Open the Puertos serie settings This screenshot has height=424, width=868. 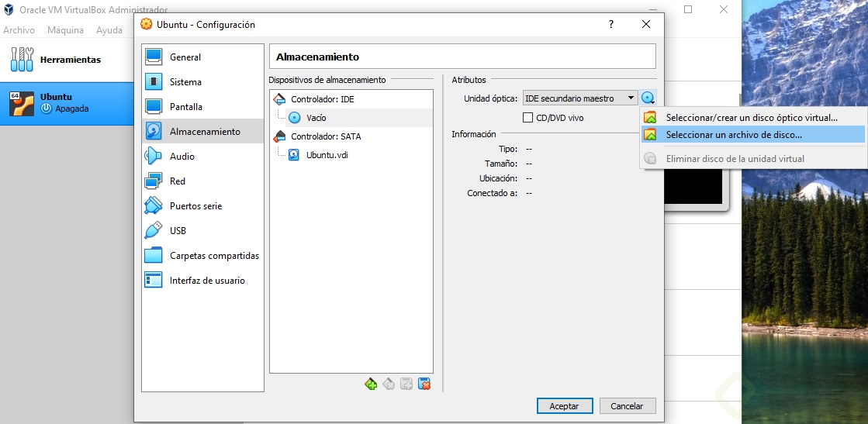(202, 206)
